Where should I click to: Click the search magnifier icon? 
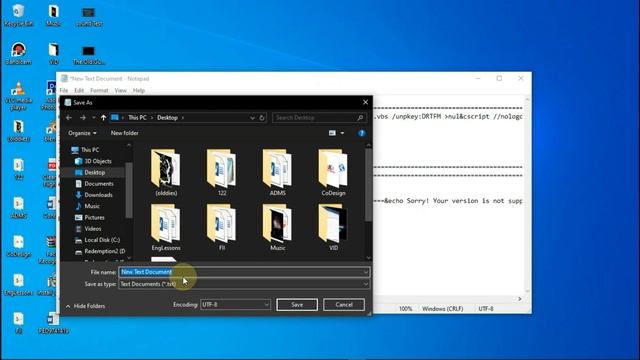pos(360,118)
